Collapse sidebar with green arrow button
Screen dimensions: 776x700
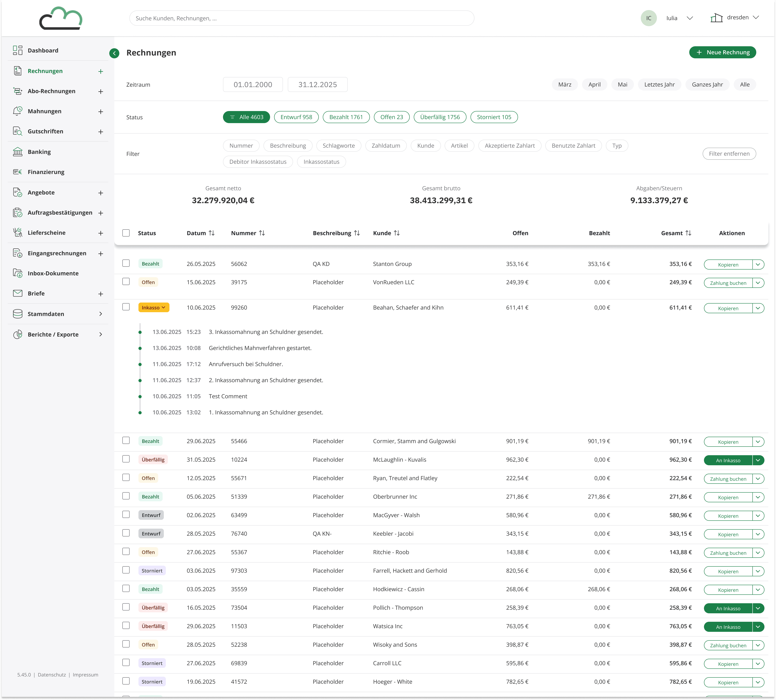click(114, 53)
